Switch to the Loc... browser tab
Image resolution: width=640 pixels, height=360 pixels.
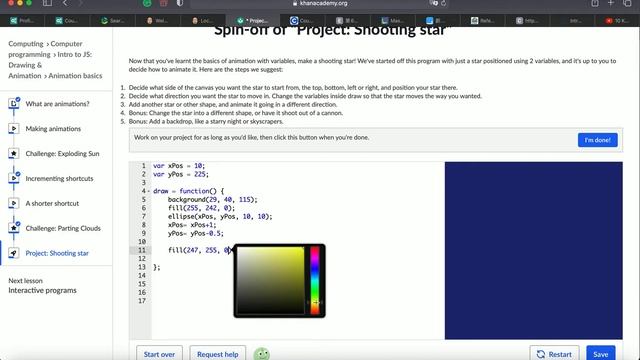(202, 20)
